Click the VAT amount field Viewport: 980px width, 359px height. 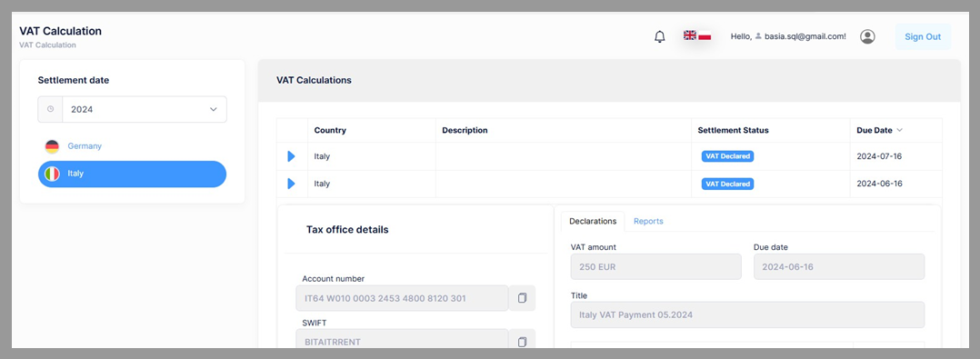pyautogui.click(x=655, y=266)
